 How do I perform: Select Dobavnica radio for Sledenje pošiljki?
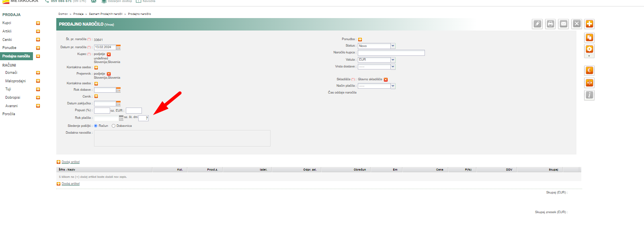coord(113,126)
